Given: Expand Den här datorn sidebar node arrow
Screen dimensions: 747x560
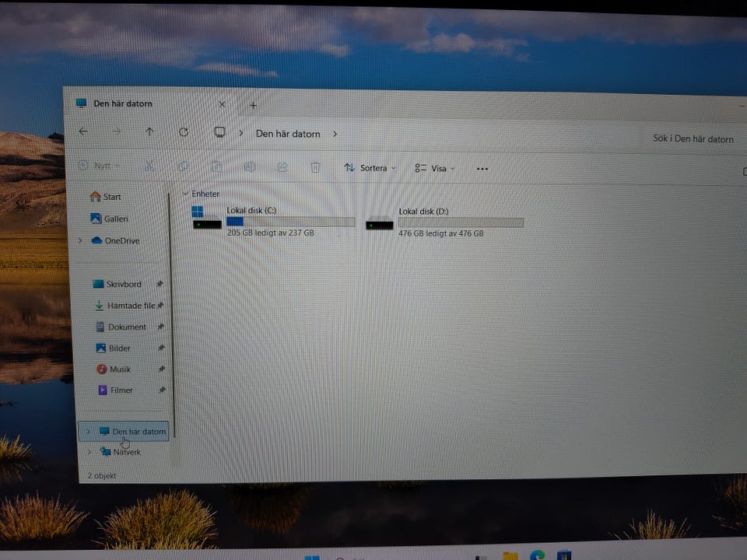Looking at the screenshot, I should (x=88, y=432).
